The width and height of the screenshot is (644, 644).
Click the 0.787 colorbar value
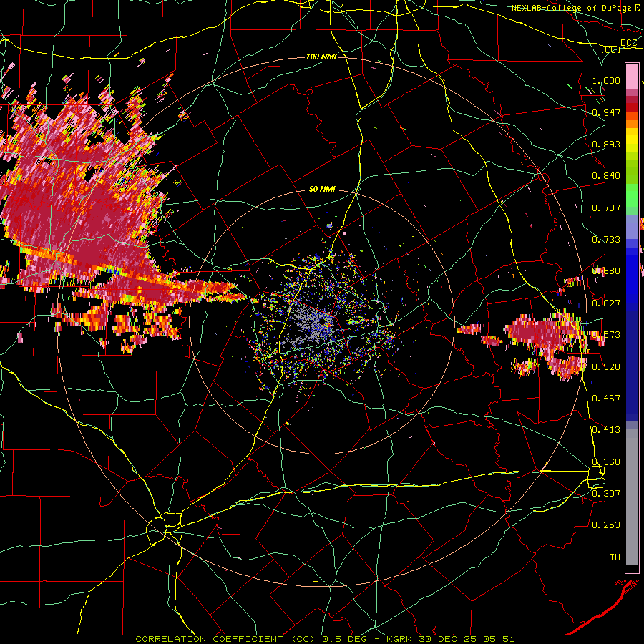pos(606,208)
